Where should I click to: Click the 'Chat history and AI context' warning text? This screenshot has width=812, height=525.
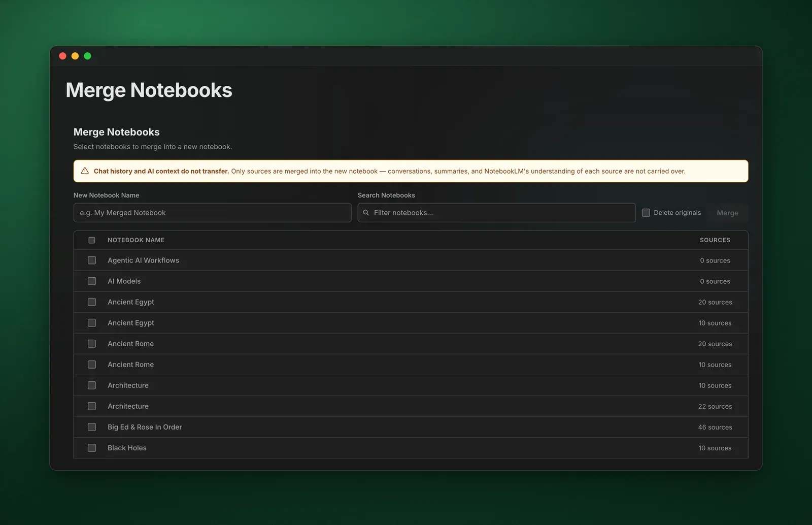click(x=161, y=171)
